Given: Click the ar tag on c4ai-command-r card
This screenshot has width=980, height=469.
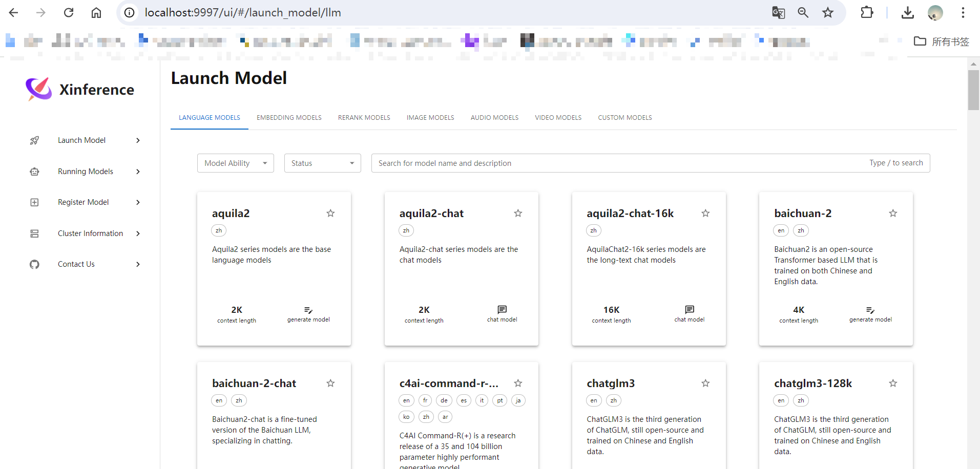Looking at the screenshot, I should point(445,417).
